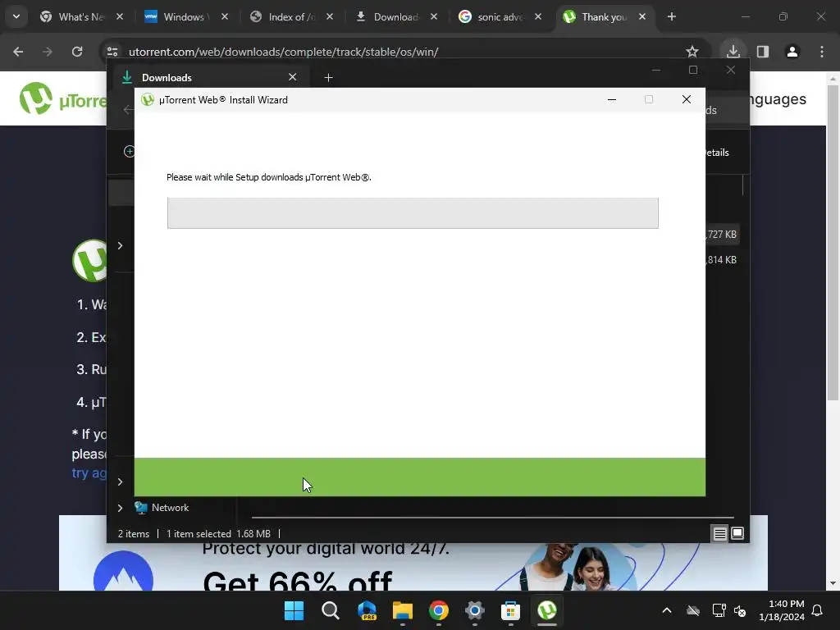Minimize the uTorrent Install Wizard
840x630 pixels.
(x=612, y=99)
